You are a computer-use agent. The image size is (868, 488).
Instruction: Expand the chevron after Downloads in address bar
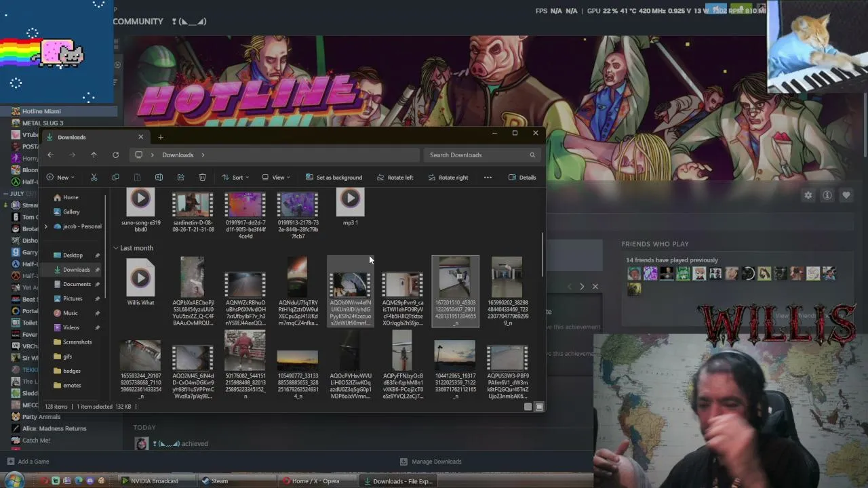point(202,155)
